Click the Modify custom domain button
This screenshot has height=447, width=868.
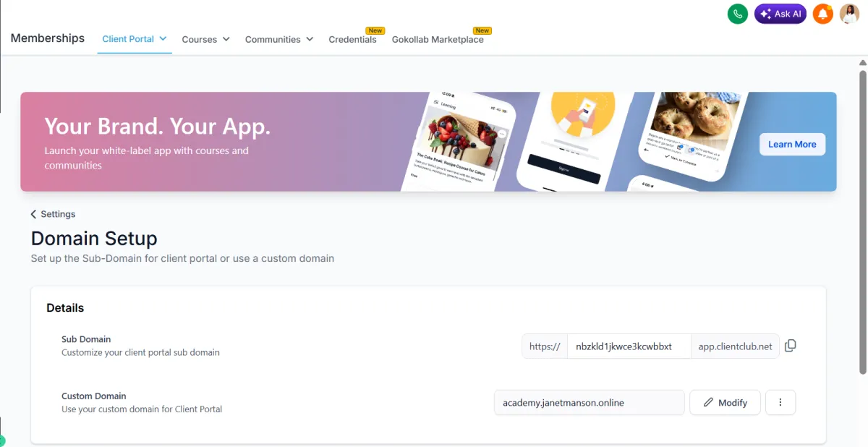[x=725, y=402]
